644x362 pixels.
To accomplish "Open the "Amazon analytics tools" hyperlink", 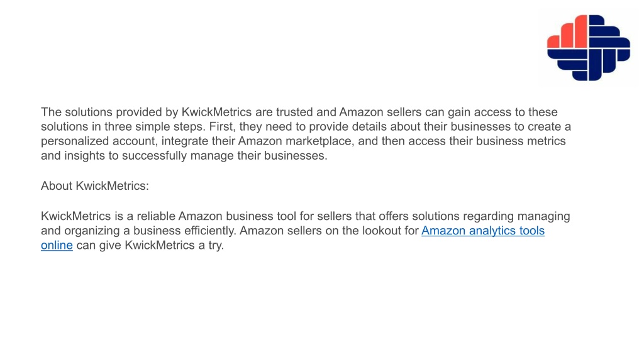I will (482, 231).
